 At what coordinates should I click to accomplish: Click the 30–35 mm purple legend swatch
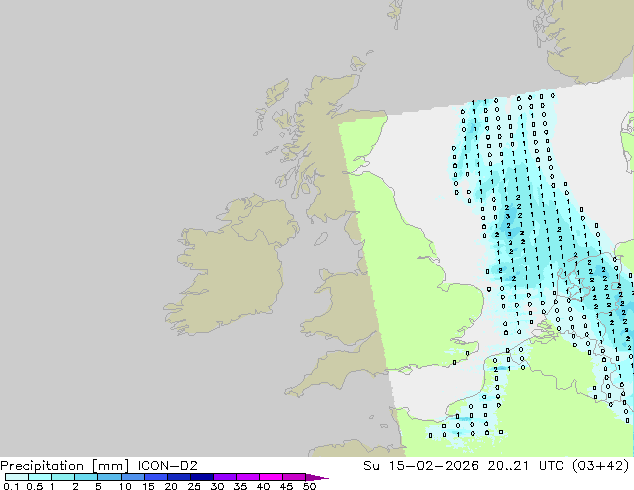[225, 477]
